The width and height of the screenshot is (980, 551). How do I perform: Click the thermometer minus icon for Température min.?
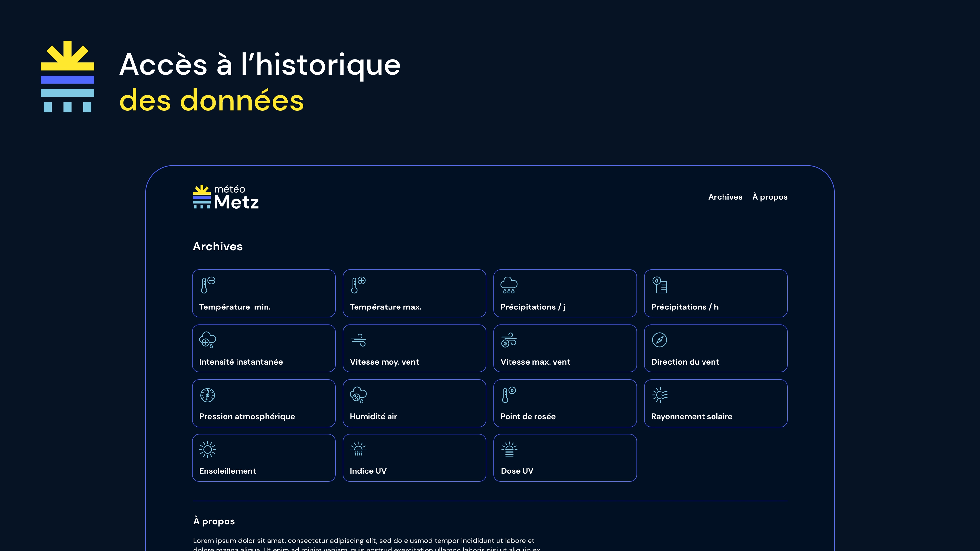click(x=208, y=285)
